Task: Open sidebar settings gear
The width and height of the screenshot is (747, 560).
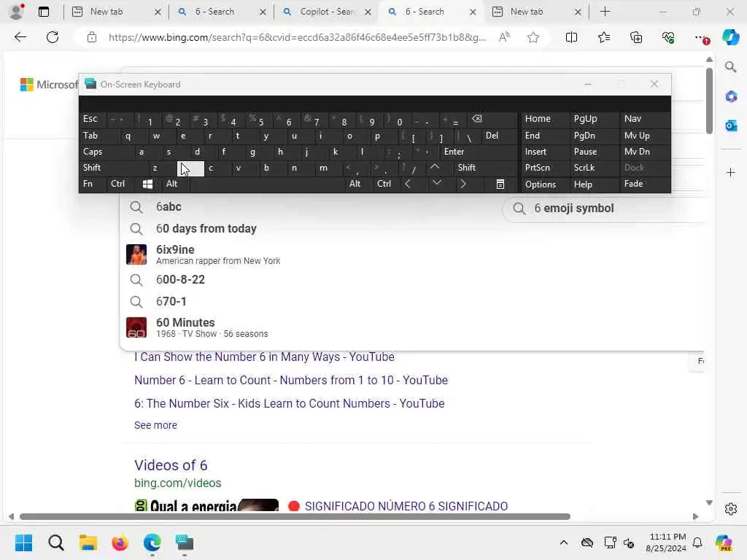Action: [730, 509]
